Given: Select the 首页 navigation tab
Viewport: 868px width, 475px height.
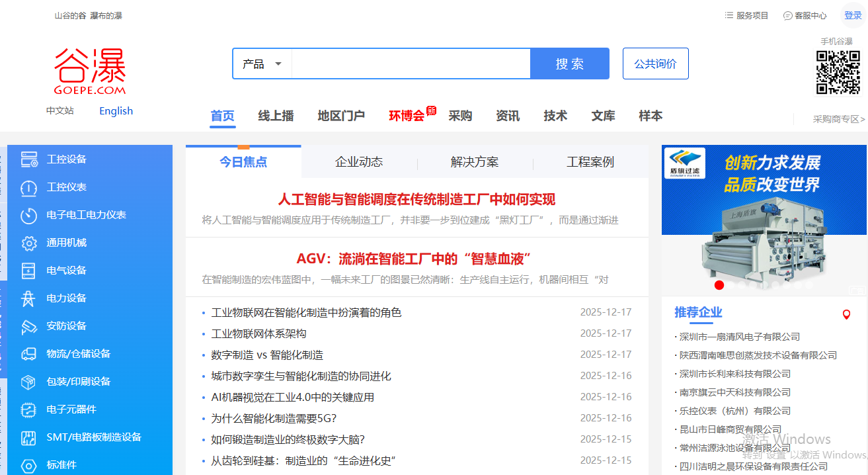Looking at the screenshot, I should 222,116.
